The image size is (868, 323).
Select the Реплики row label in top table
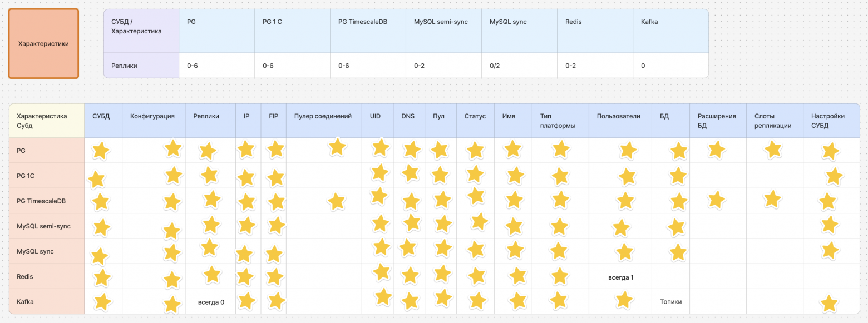[141, 66]
